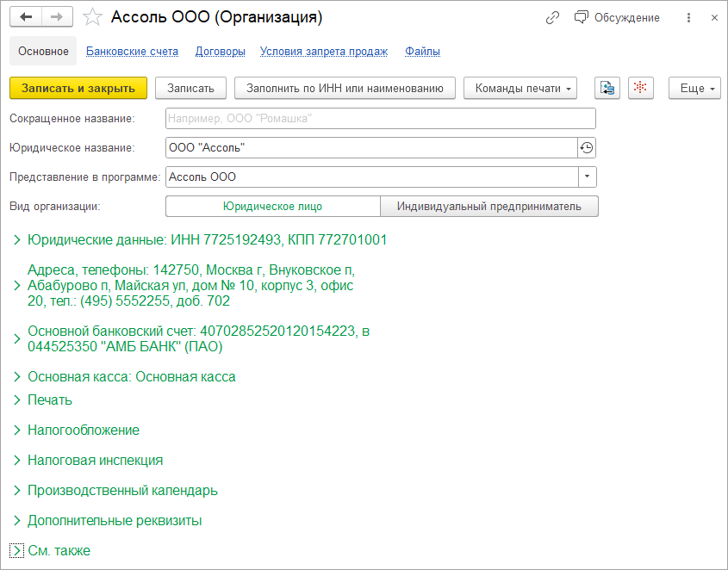
Task: Click the document exchange icon in toolbar
Action: (607, 88)
